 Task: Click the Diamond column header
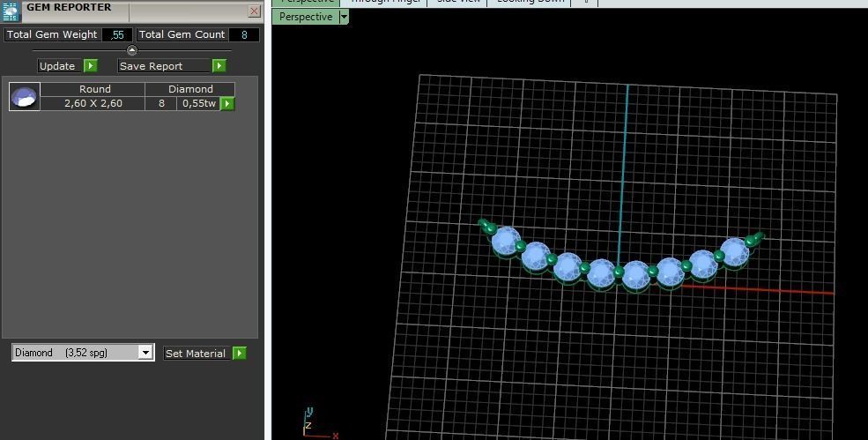190,89
